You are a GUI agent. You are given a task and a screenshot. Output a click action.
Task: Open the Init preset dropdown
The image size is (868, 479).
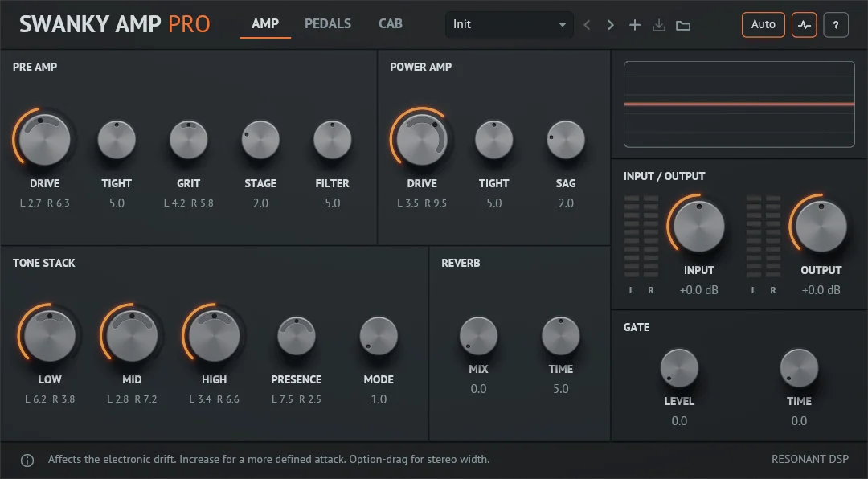[510, 24]
